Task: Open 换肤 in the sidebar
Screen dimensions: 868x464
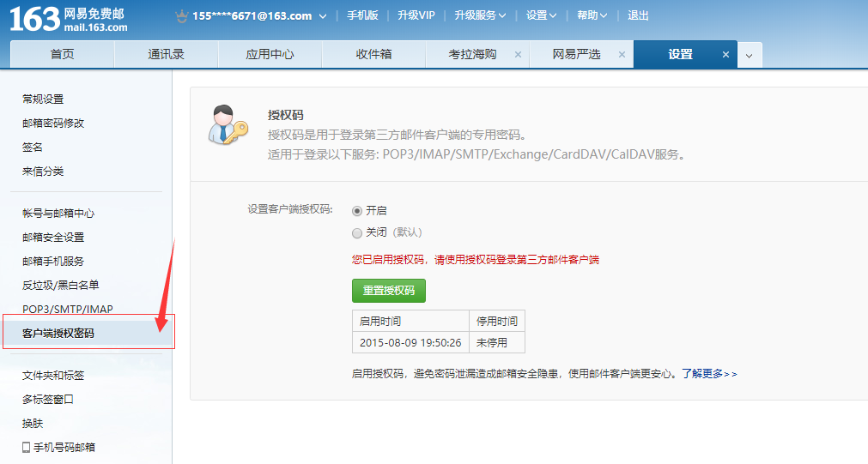Action: (x=32, y=424)
